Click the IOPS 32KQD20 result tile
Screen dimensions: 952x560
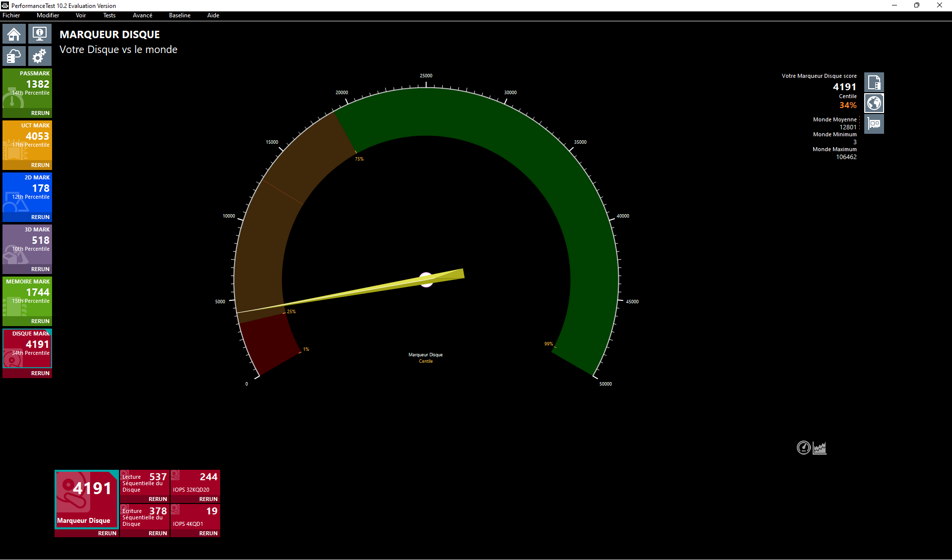click(195, 482)
